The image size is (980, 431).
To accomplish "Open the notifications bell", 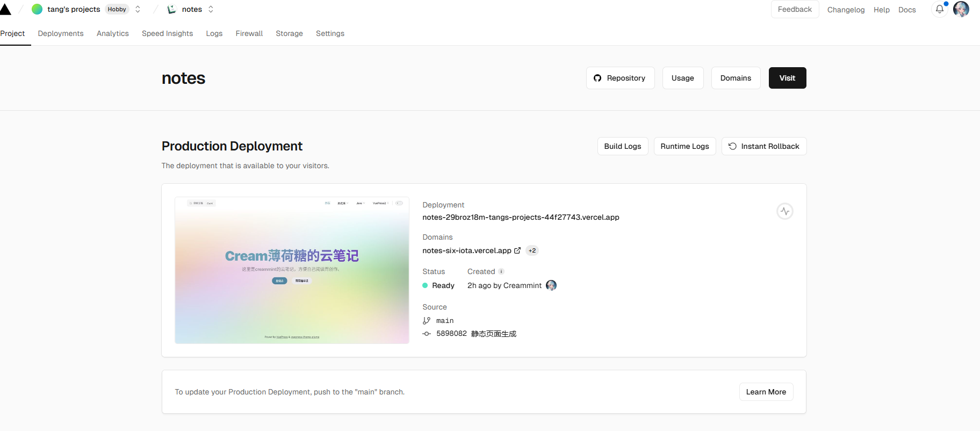I will point(940,9).
